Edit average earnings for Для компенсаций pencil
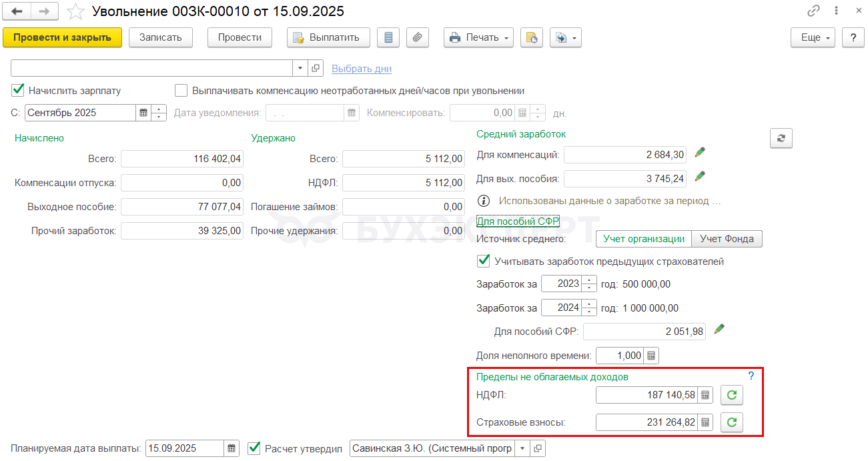 point(699,153)
